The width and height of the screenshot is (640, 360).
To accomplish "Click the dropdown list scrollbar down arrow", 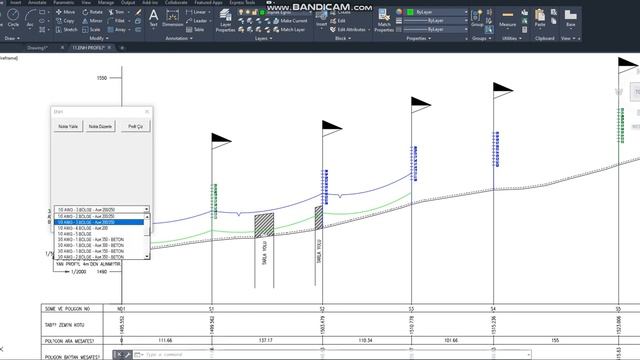I will point(147,256).
